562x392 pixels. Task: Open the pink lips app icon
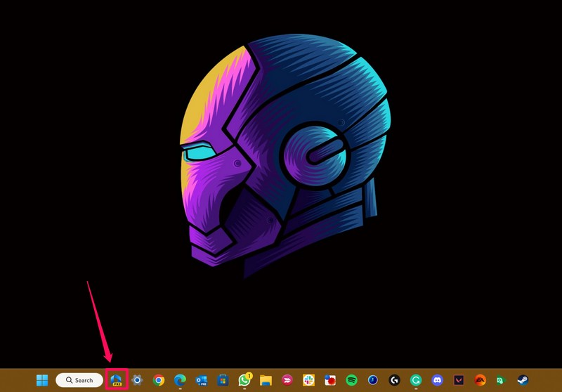coord(287,380)
